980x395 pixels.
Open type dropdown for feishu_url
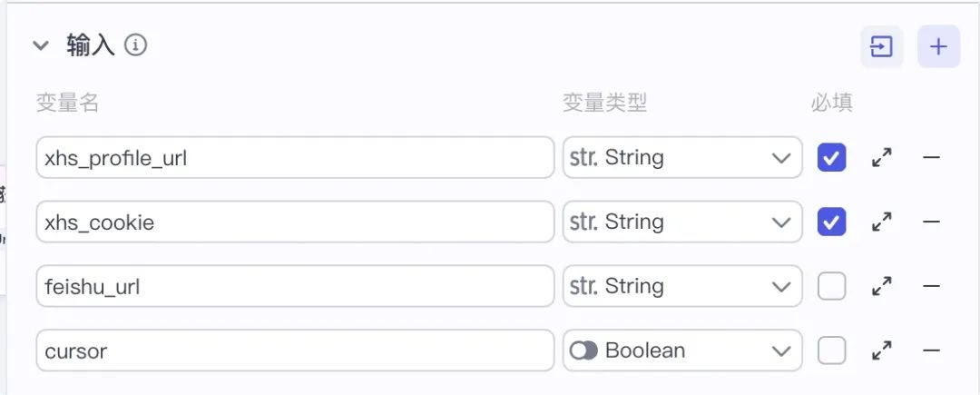click(682, 286)
